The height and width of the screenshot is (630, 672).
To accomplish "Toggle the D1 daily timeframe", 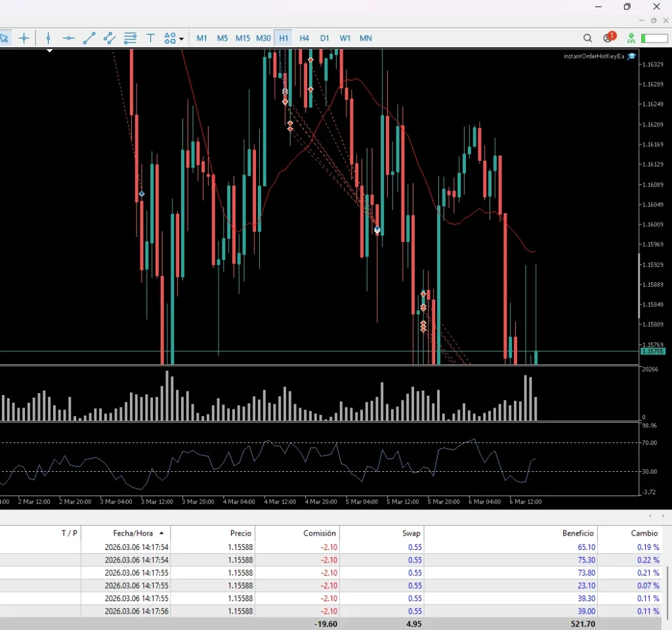I will [x=324, y=38].
